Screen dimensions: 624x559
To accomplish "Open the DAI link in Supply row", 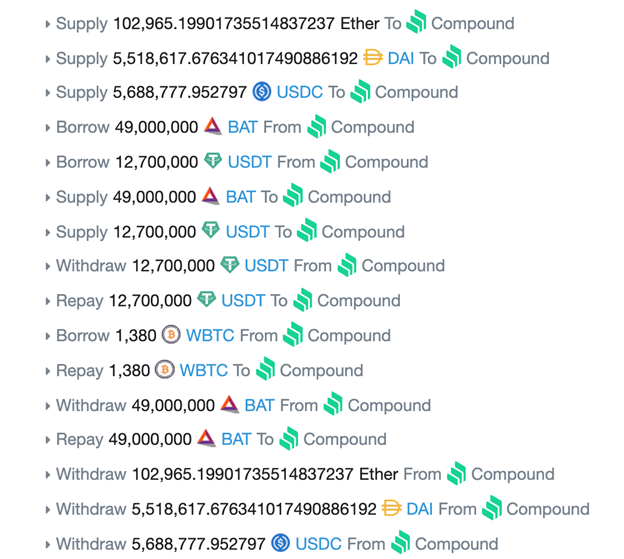I will [401, 58].
